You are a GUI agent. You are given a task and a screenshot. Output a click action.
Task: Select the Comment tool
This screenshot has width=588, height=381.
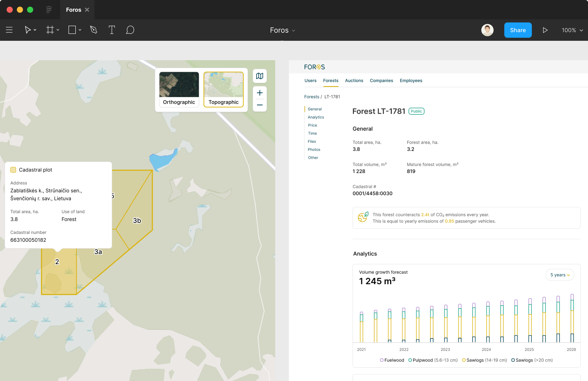tap(130, 30)
